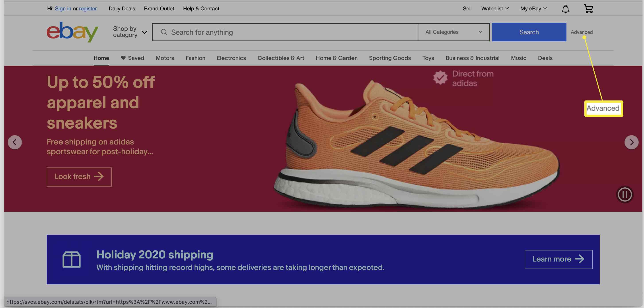This screenshot has width=644, height=308.
Task: Open the Deals category
Action: pyautogui.click(x=545, y=58)
